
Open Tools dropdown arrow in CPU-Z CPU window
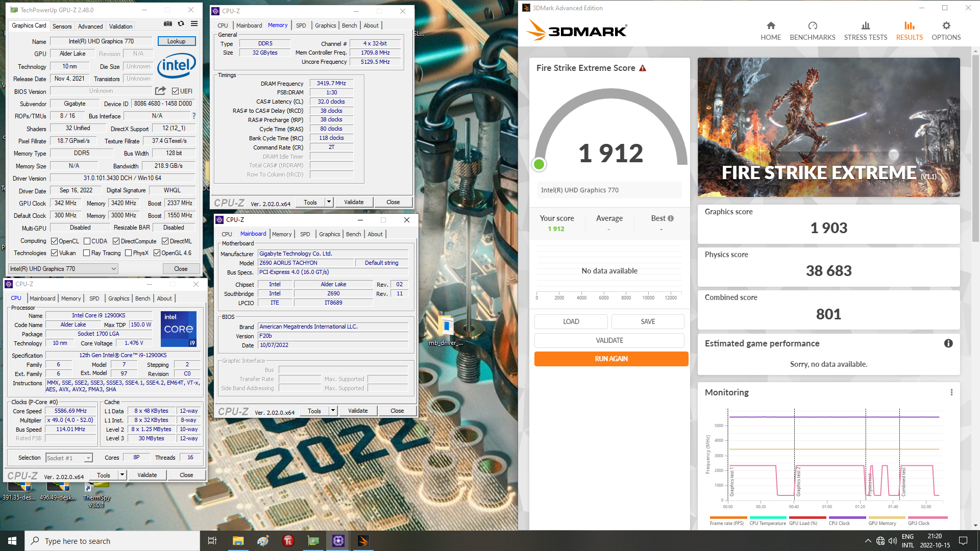(x=122, y=475)
